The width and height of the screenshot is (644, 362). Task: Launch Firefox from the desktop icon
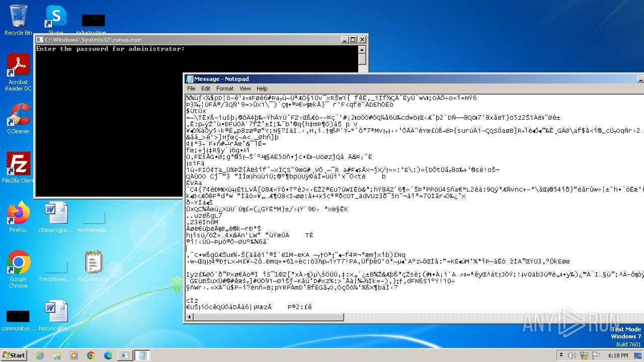[x=18, y=217]
